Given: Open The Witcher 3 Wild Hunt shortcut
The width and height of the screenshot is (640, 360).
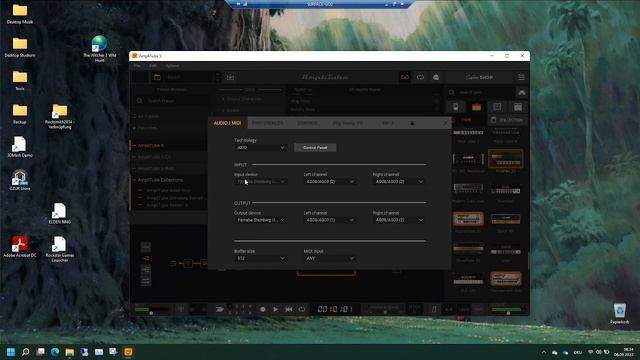Looking at the screenshot, I should (99, 49).
